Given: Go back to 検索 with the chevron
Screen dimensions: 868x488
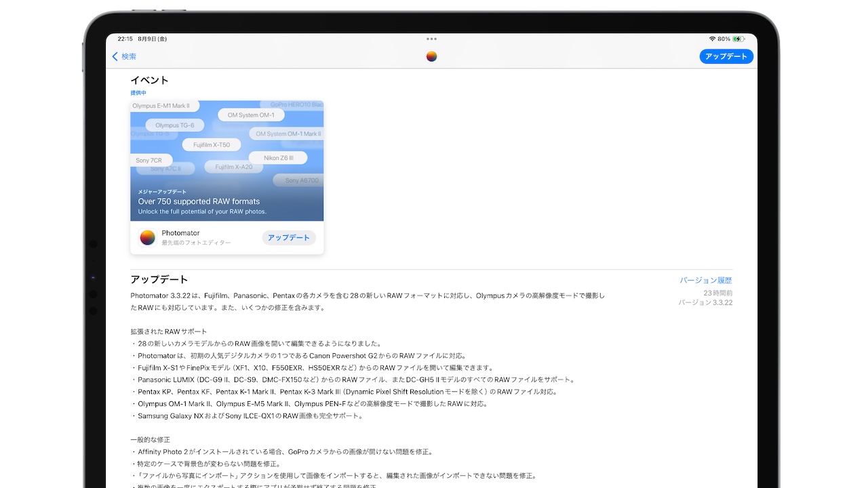Looking at the screenshot, I should (124, 56).
